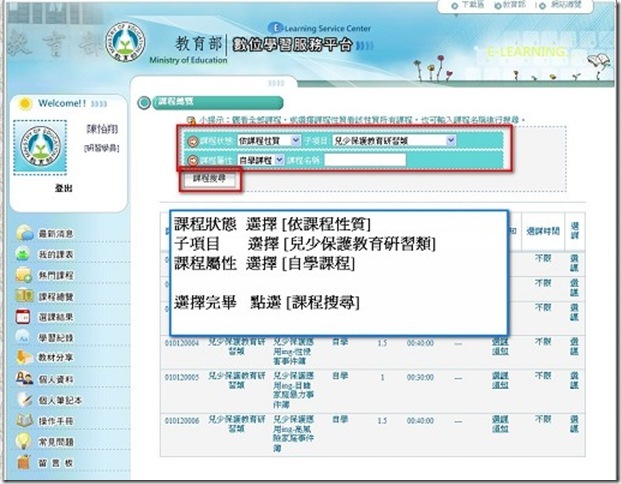621x484 pixels.
Task: Click 00:30:00 duration in row 010120005
Action: [420, 377]
